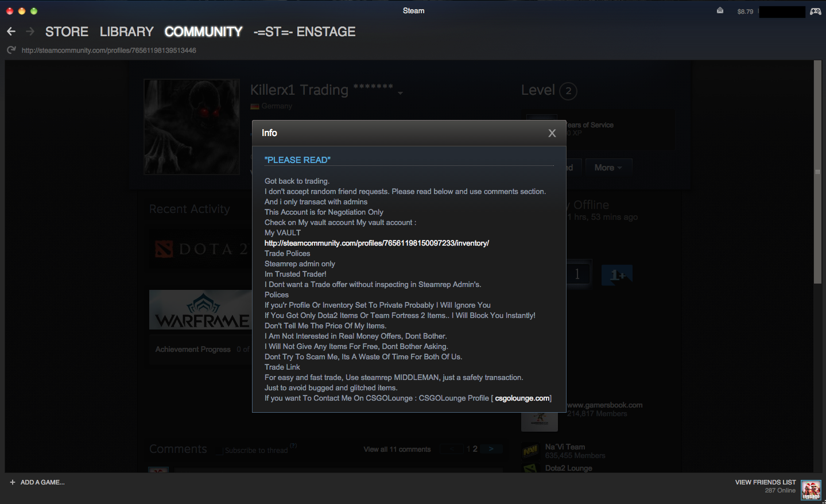
Task: Click the plus icon beside Add a Game
Action: coord(13,482)
